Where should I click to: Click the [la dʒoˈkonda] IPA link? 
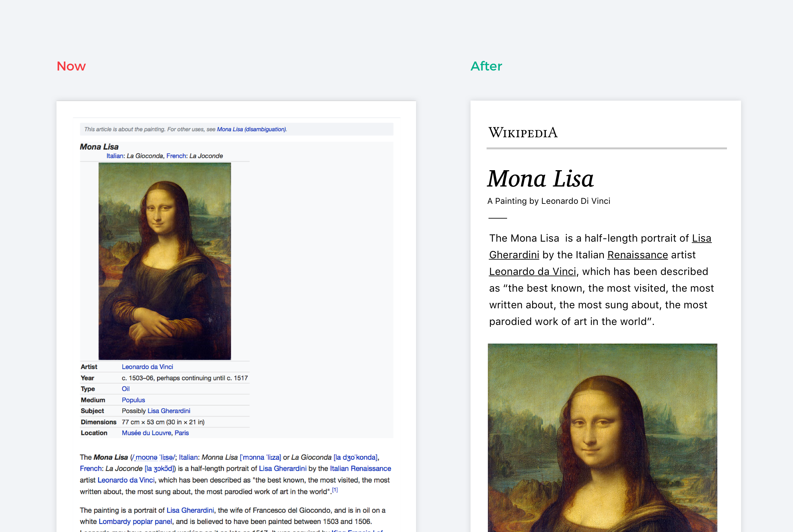pyautogui.click(x=355, y=457)
